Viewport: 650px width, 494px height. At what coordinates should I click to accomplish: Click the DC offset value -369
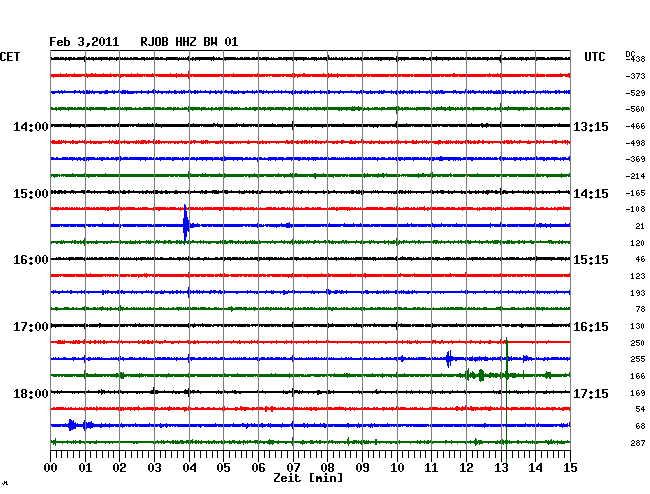pos(635,159)
